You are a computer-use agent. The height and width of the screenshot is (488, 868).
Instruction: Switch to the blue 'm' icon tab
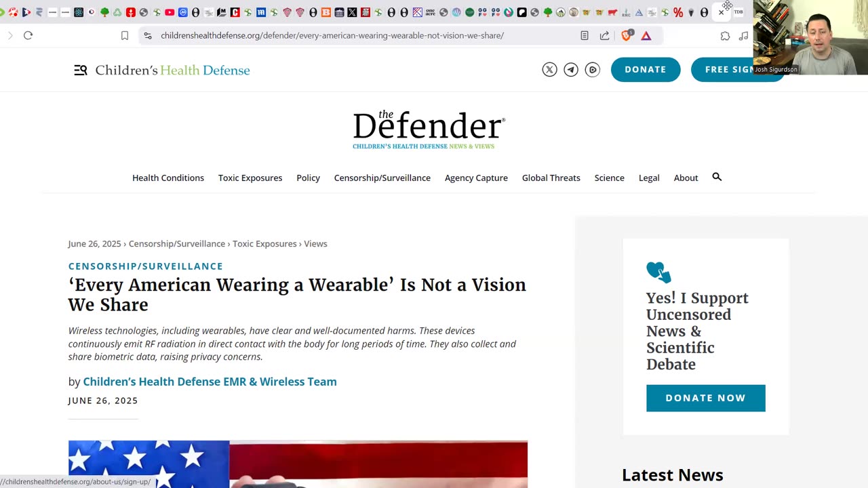coord(261,12)
